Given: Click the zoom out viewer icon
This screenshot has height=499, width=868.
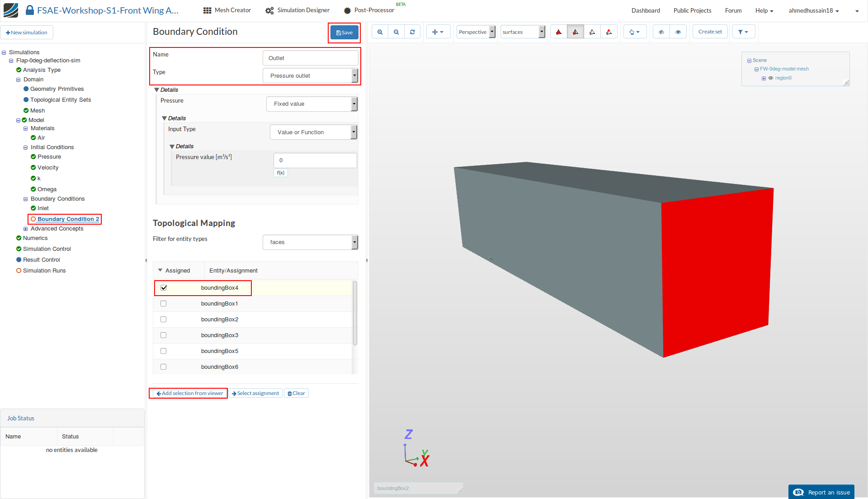Looking at the screenshot, I should (396, 32).
